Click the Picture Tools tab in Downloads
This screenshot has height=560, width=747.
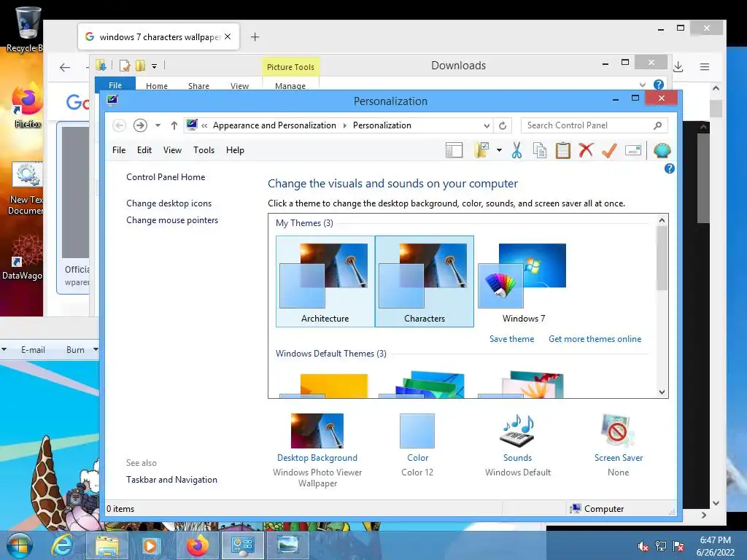click(290, 67)
